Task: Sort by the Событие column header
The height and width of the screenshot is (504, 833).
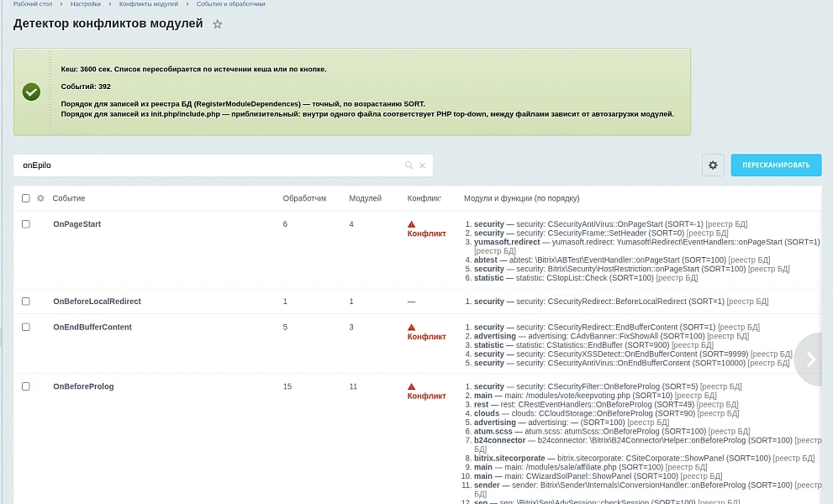Action: tap(69, 198)
